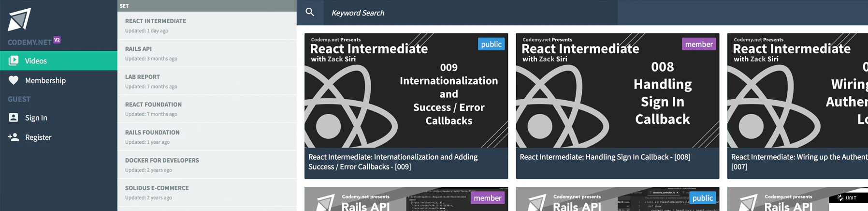The width and height of the screenshot is (868, 211).
Task: Open React Intermediate 008 Handling Sign In thumbnail
Action: coord(617,90)
